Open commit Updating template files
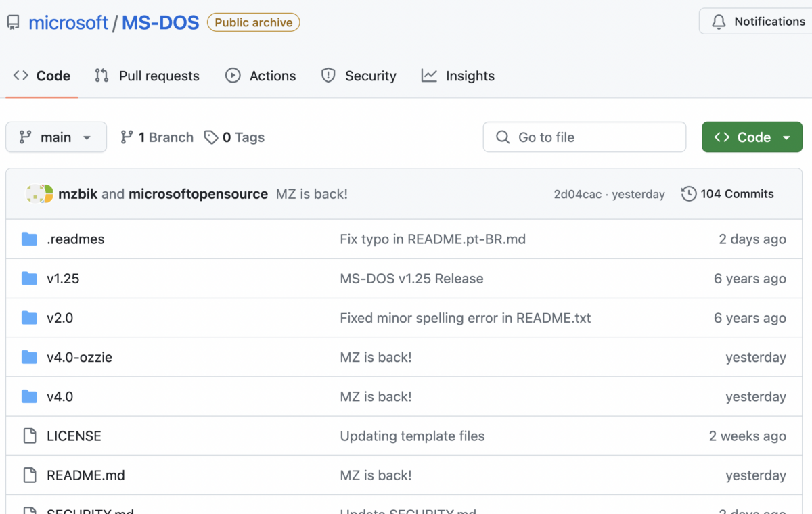The width and height of the screenshot is (812, 514). point(412,436)
